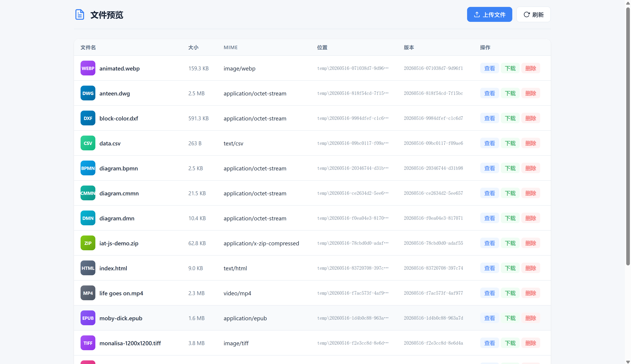631x364 pixels.
Task: Click the 大小 column header
Action: point(193,47)
